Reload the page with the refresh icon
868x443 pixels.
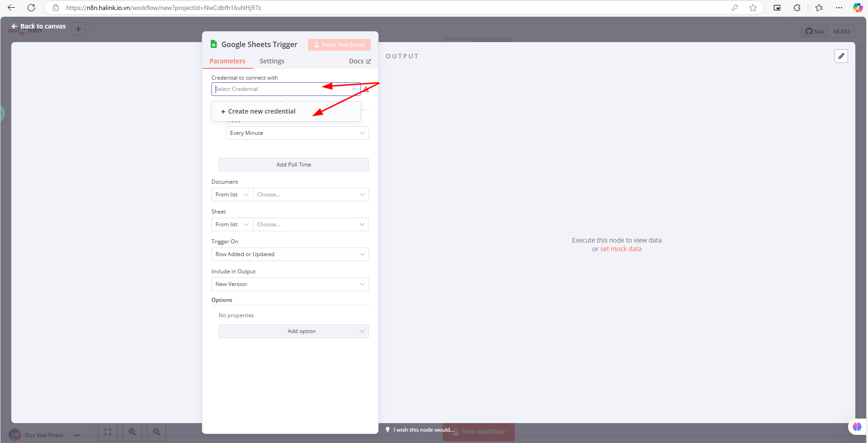(x=31, y=8)
